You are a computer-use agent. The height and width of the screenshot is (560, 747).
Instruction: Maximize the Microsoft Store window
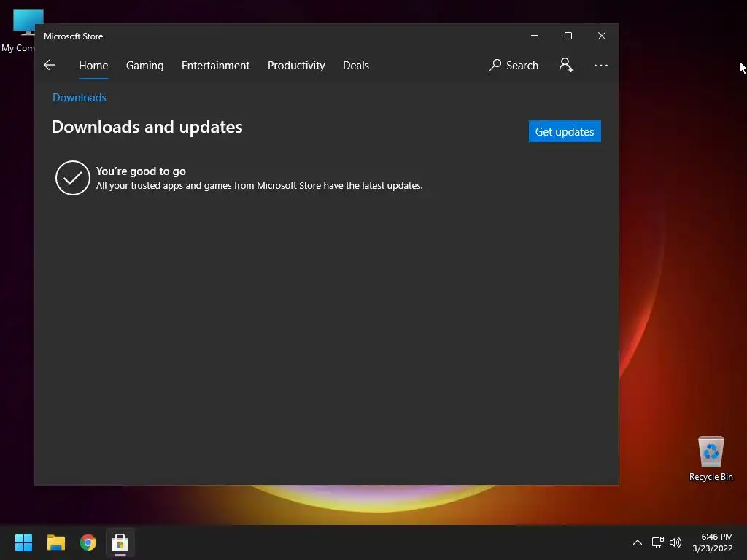pyautogui.click(x=568, y=36)
